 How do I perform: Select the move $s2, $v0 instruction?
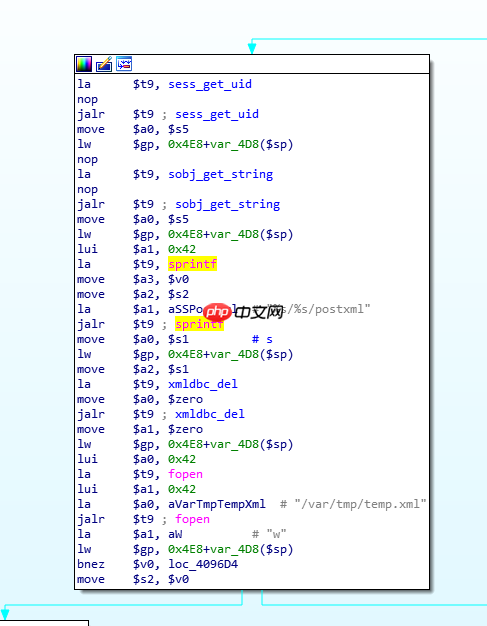point(133,579)
